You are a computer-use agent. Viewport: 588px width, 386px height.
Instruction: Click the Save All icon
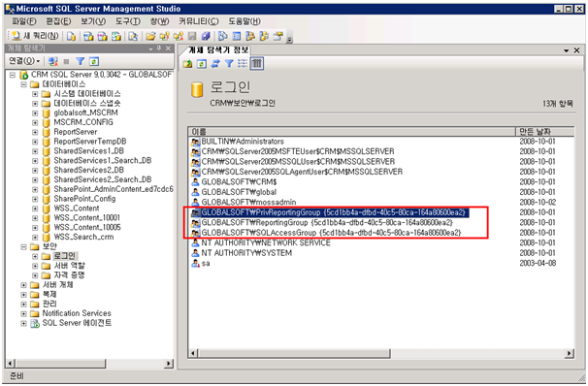pyautogui.click(x=206, y=36)
